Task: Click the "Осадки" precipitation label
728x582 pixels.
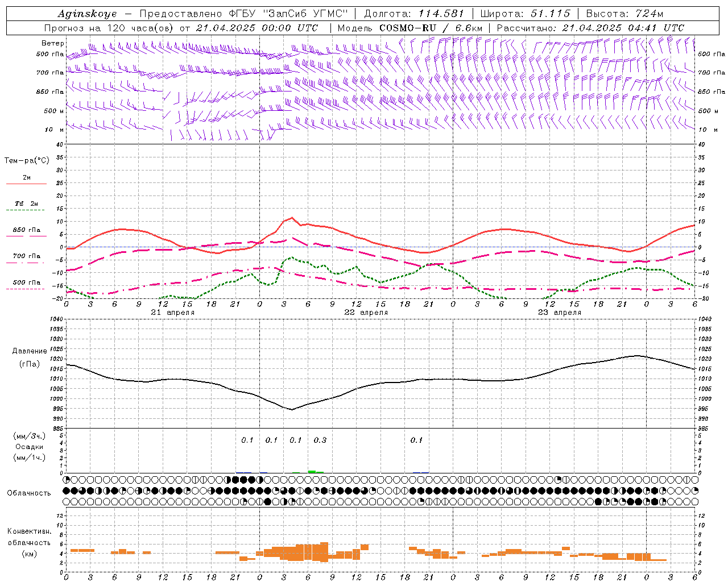Action: [29, 447]
